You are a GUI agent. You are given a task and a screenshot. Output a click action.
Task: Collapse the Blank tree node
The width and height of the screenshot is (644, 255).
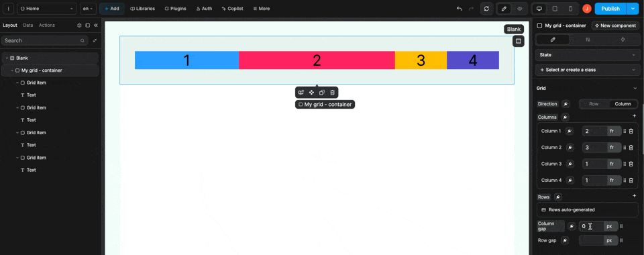tap(7, 58)
